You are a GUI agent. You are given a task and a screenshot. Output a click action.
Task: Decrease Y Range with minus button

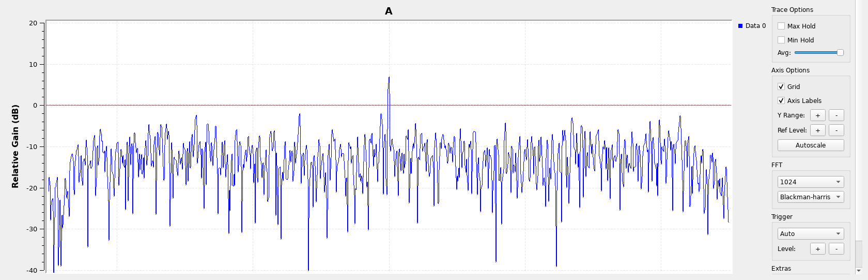coord(836,115)
